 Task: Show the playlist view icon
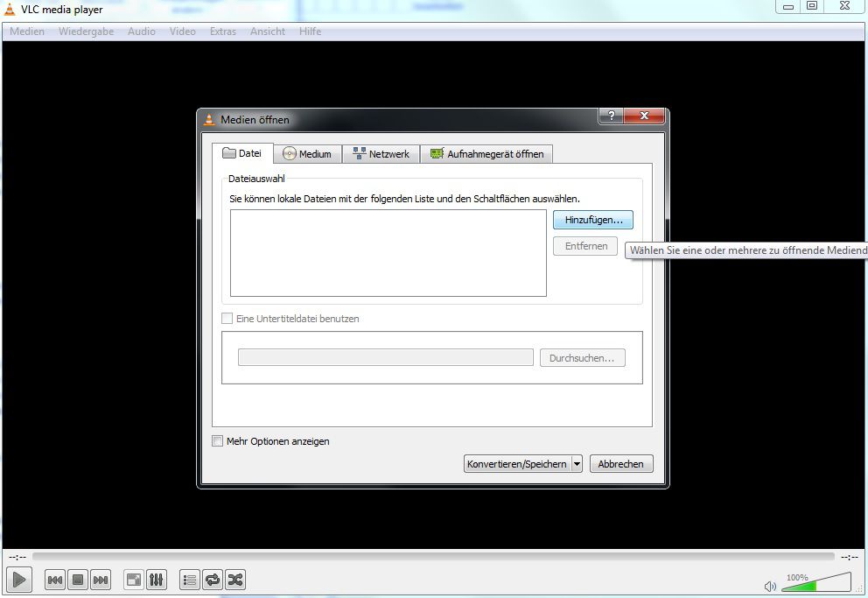click(189, 579)
